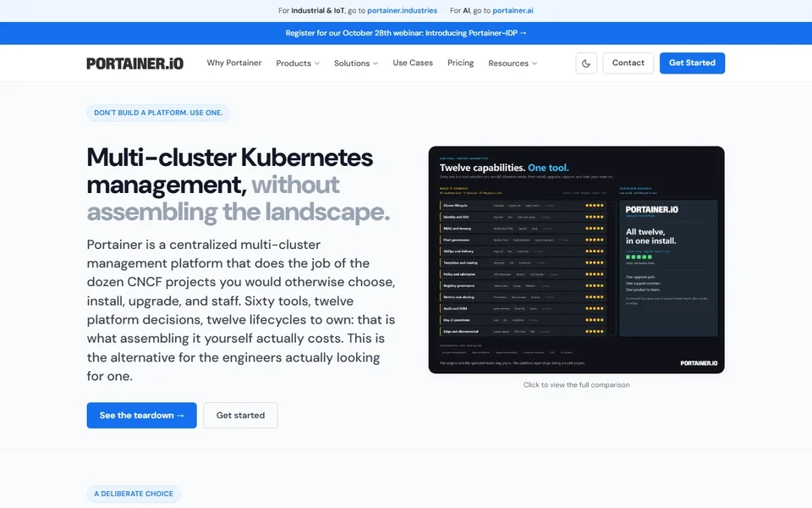Click the Multi-cluster Kubernetes management headline
Viewport: 812px width, 508px height.
[x=239, y=185]
